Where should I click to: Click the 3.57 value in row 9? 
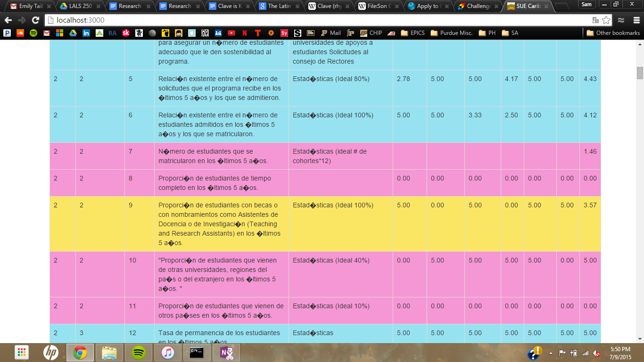pos(590,205)
